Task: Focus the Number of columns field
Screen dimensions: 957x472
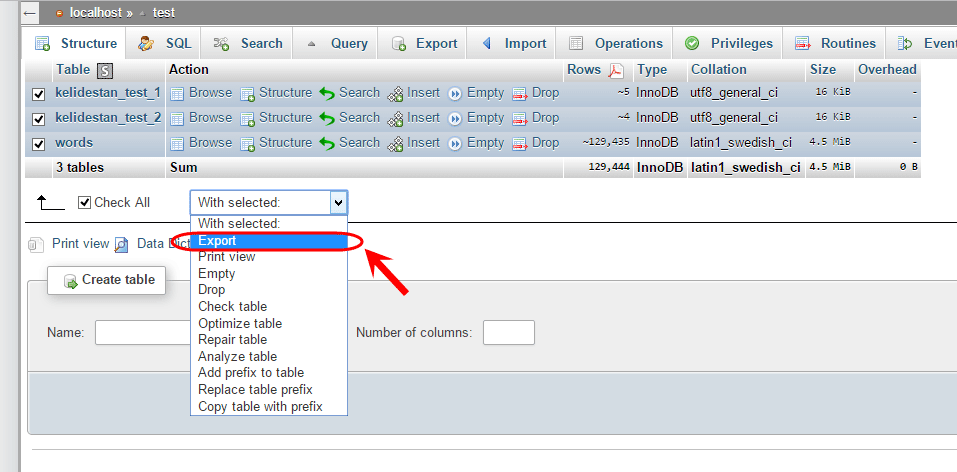Action: point(509,333)
